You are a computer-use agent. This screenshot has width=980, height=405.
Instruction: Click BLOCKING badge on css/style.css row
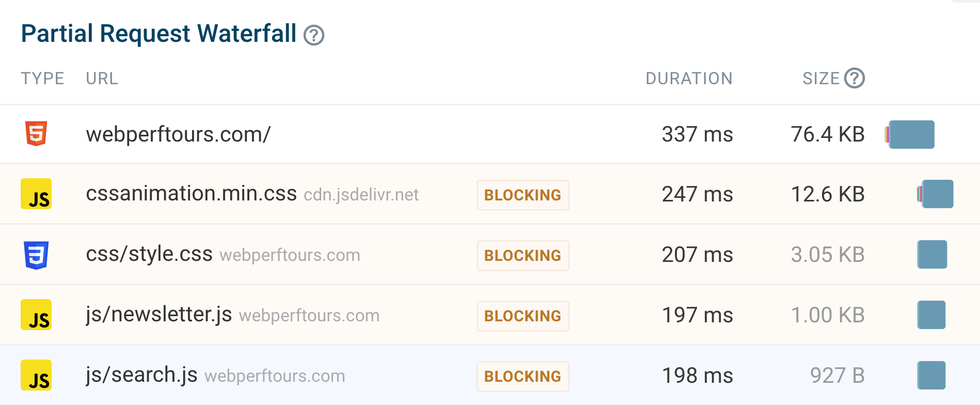coord(523,256)
